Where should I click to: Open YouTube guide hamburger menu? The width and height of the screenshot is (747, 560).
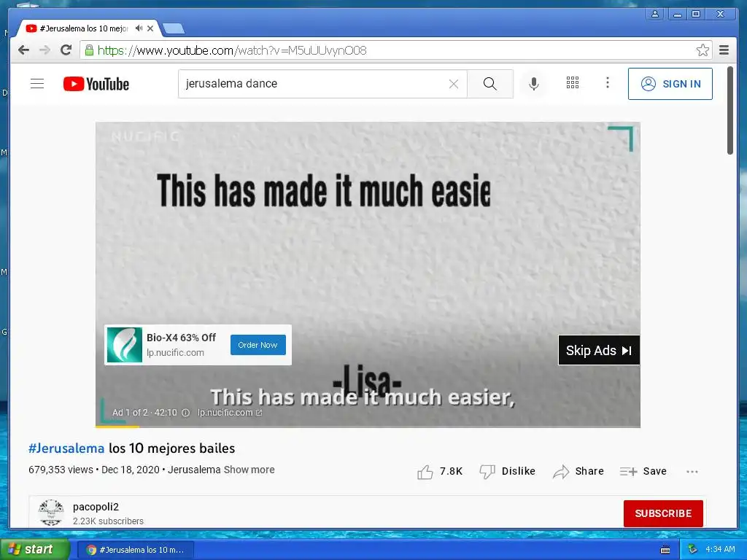point(37,84)
